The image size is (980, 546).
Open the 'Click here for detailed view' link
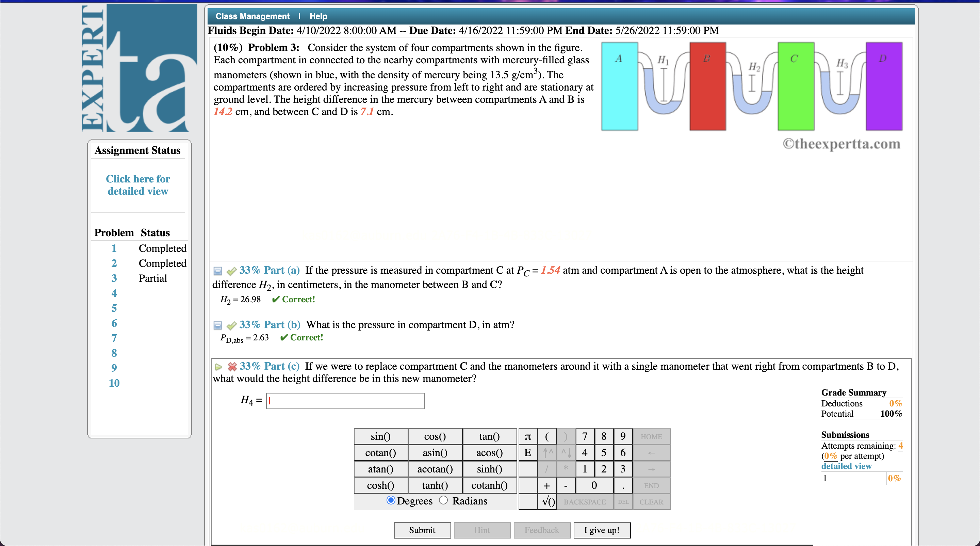[138, 185]
